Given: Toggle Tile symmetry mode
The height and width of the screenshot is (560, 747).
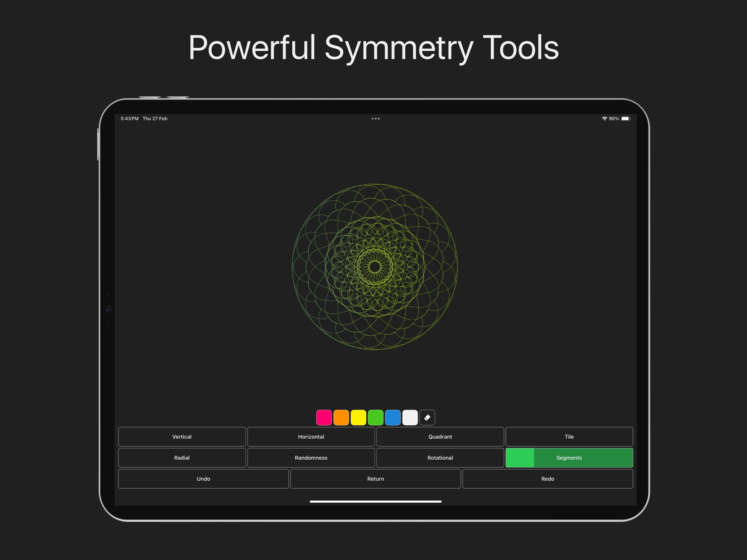Looking at the screenshot, I should pos(569,437).
